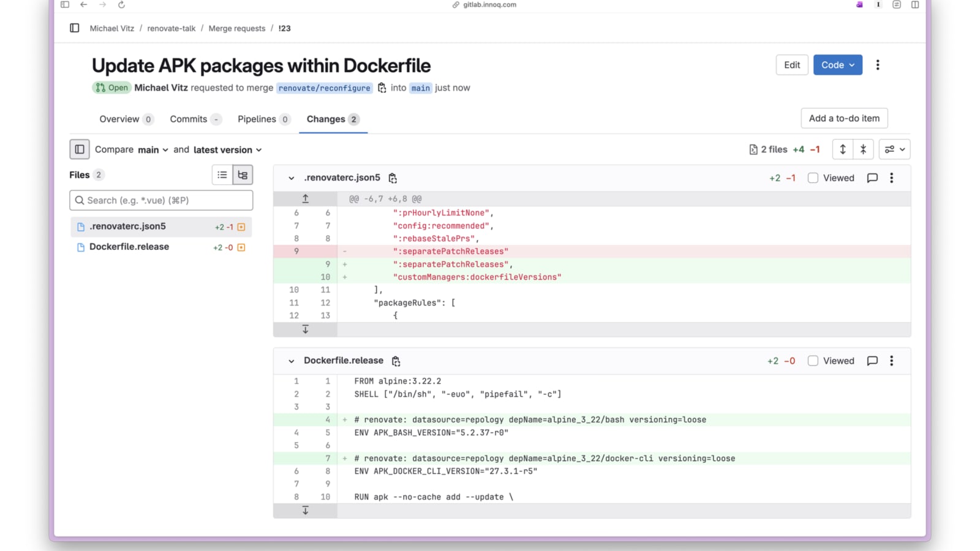Expand lines above in .renovaterc.json5 diff

[x=306, y=199]
